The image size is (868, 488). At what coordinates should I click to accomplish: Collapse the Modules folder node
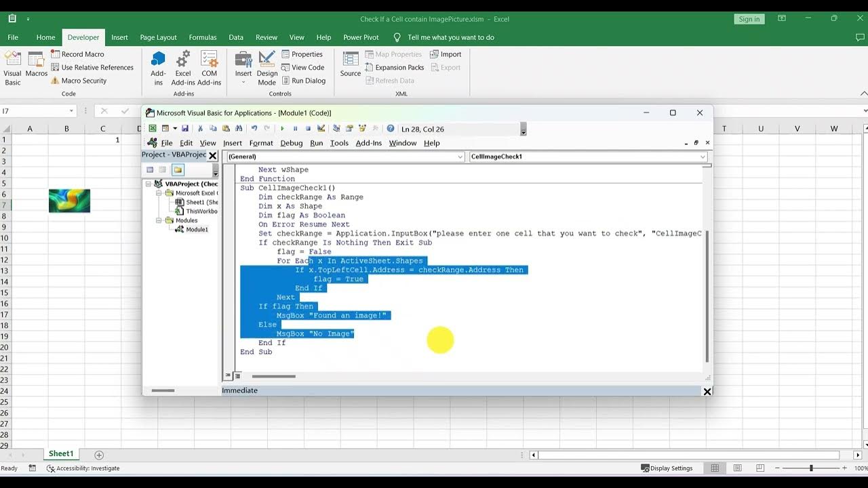click(x=159, y=220)
